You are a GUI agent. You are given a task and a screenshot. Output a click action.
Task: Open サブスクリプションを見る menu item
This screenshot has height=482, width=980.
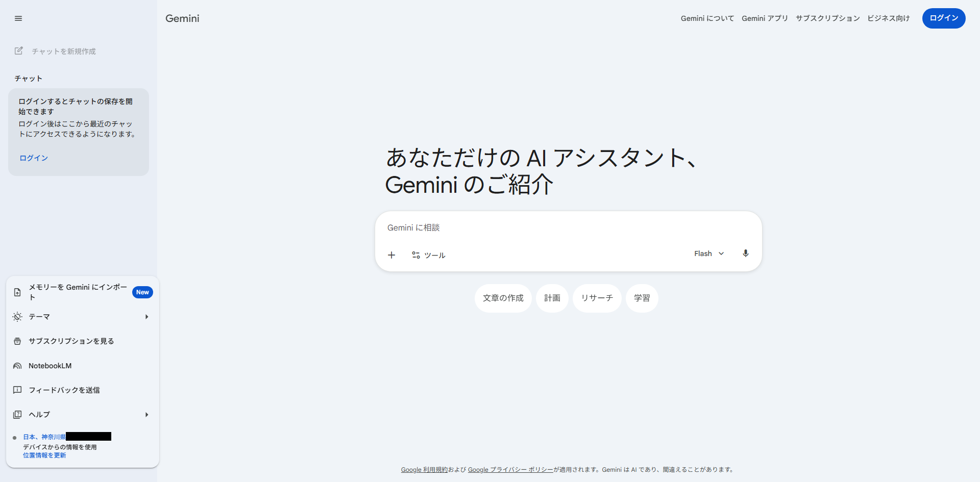83,341
